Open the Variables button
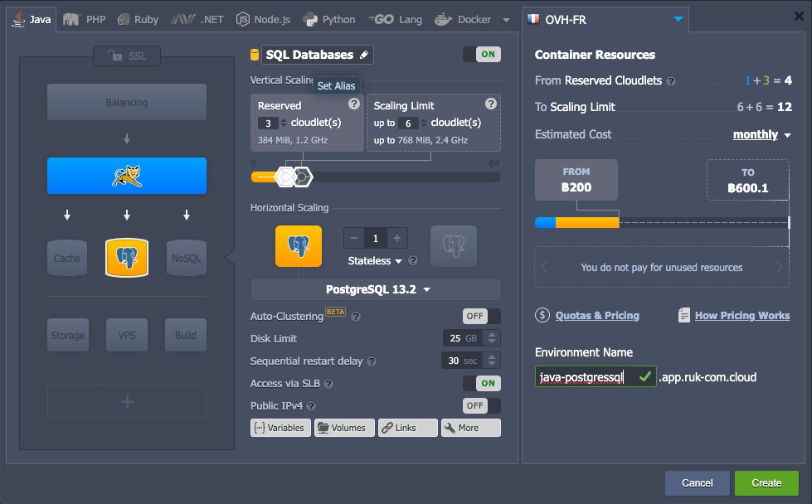 [280, 428]
